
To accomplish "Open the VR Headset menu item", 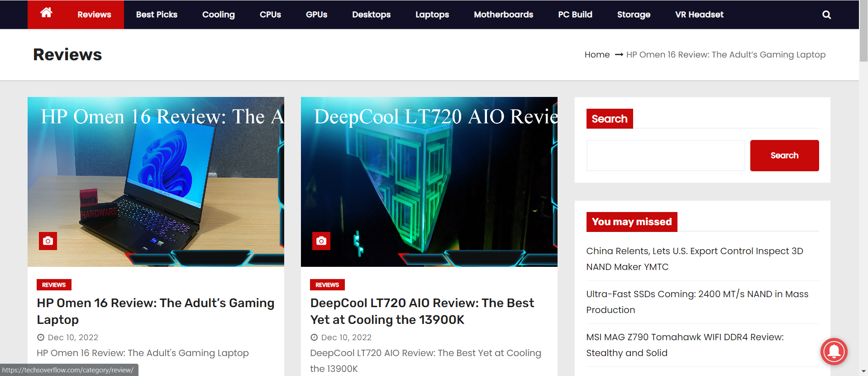I will (x=699, y=14).
